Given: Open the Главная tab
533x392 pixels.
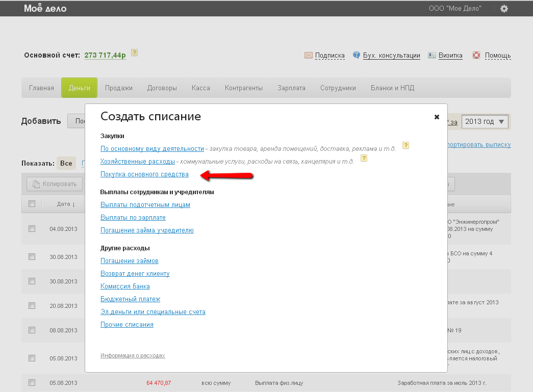Looking at the screenshot, I should 41,88.
